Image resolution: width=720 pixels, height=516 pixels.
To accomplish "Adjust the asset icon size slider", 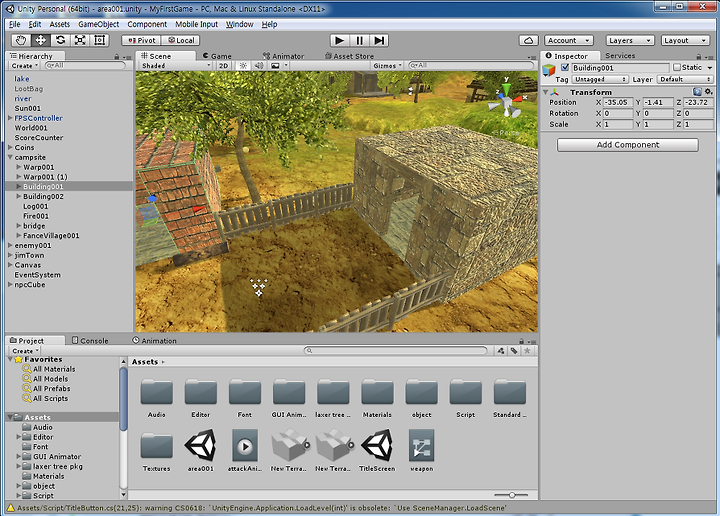I will (511, 495).
